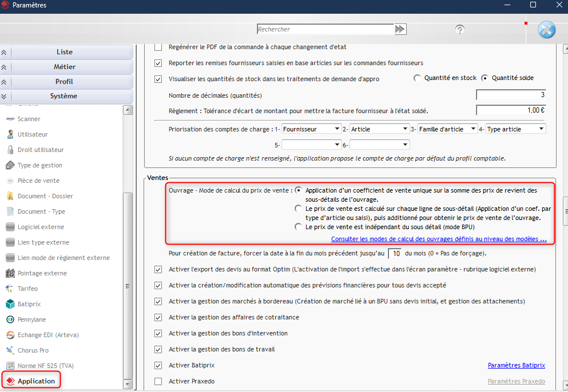The image size is (568, 392).
Task: Edit the Nombre de décimales field
Action: (511, 95)
